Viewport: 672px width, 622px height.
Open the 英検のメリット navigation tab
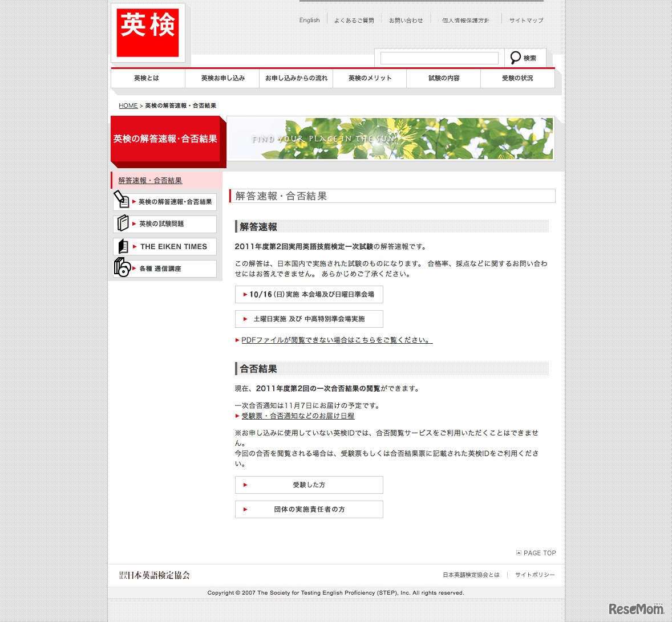click(x=369, y=78)
